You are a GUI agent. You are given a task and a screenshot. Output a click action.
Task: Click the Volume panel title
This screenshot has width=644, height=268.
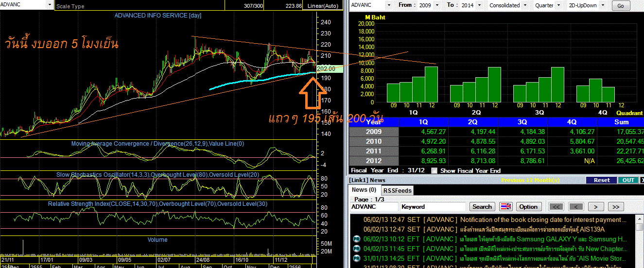click(x=157, y=239)
